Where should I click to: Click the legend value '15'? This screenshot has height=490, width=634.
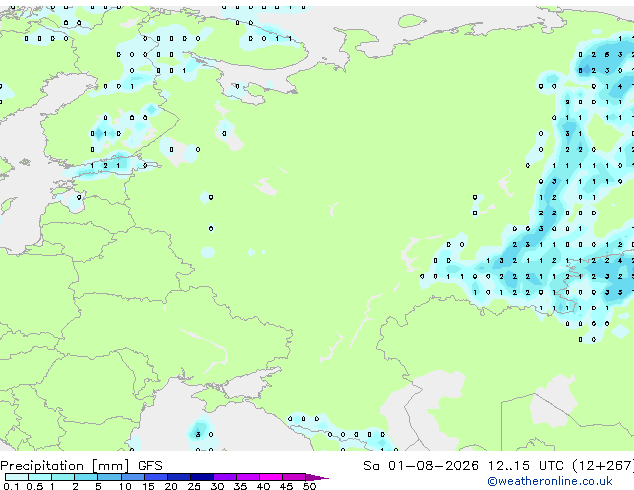(x=148, y=486)
